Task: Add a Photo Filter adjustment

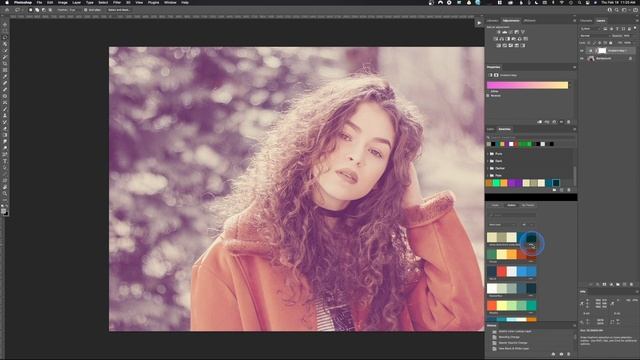Action: point(513,39)
